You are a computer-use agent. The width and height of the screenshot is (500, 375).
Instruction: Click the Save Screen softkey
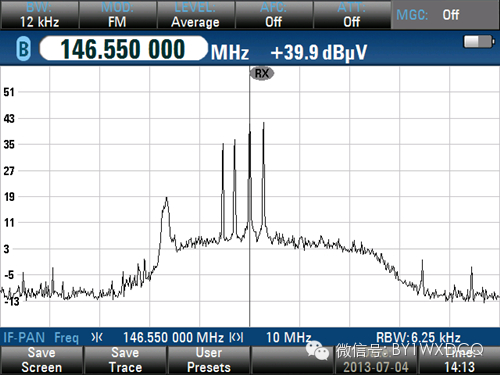pos(42,360)
